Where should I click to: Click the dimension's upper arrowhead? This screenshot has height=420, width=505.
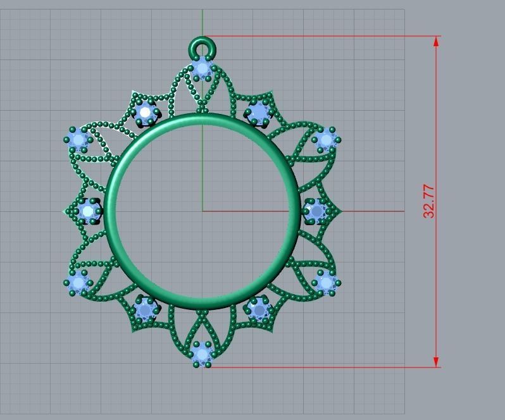coord(436,42)
